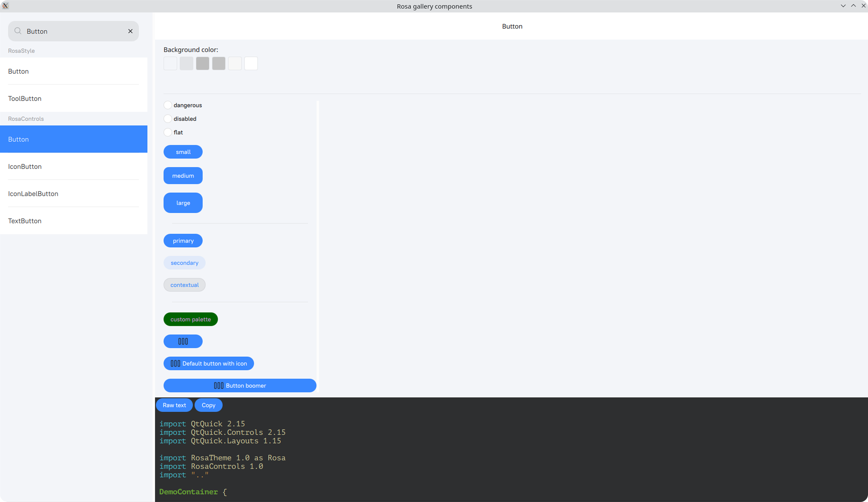Click import RosaControls 1.0 code line
This screenshot has width=868, height=502.
pos(211,466)
